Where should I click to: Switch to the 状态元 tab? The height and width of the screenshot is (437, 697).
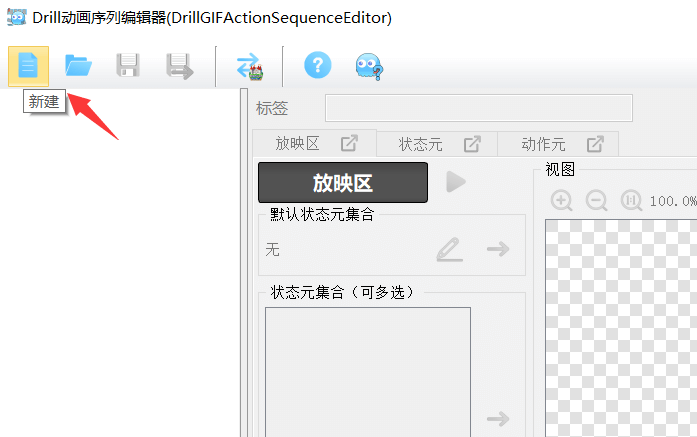coord(420,143)
